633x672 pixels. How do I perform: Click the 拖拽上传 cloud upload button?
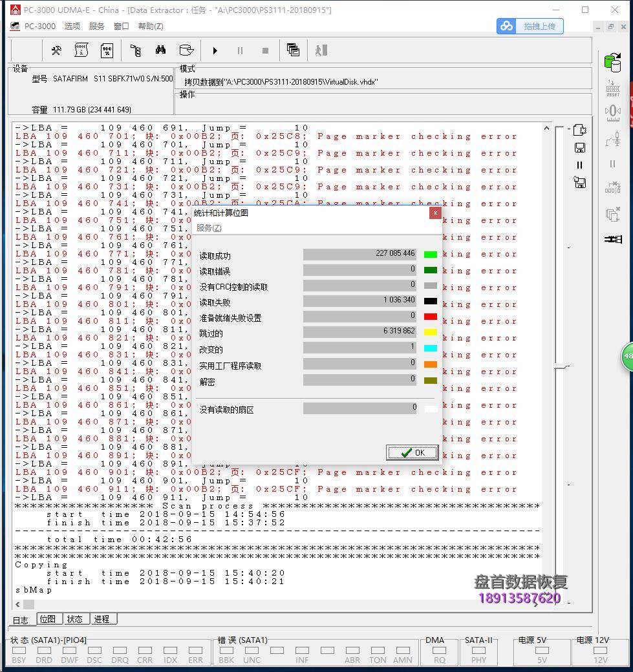pyautogui.click(x=530, y=26)
